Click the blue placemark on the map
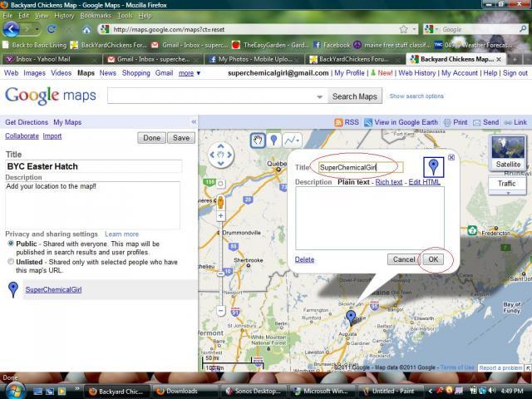The height and width of the screenshot is (399, 532). click(x=351, y=318)
